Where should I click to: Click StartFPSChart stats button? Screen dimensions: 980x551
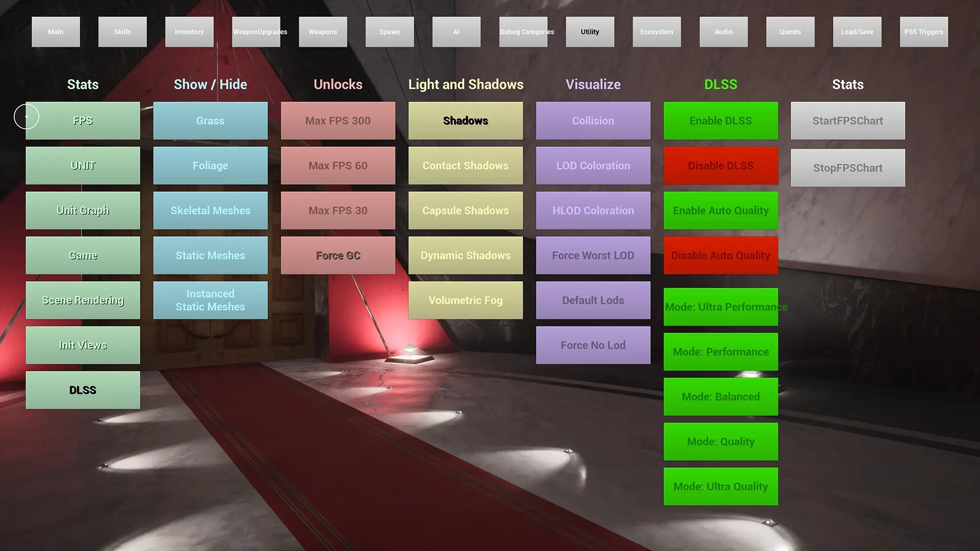coord(848,120)
